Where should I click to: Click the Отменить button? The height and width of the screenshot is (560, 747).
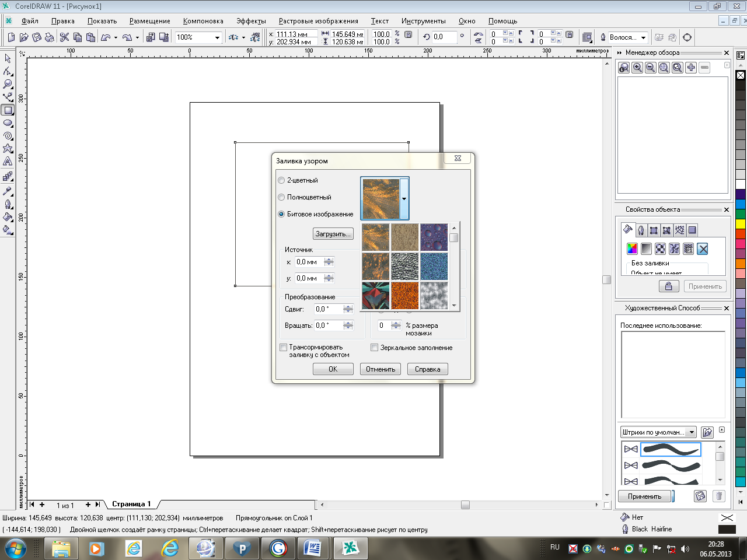381,369
